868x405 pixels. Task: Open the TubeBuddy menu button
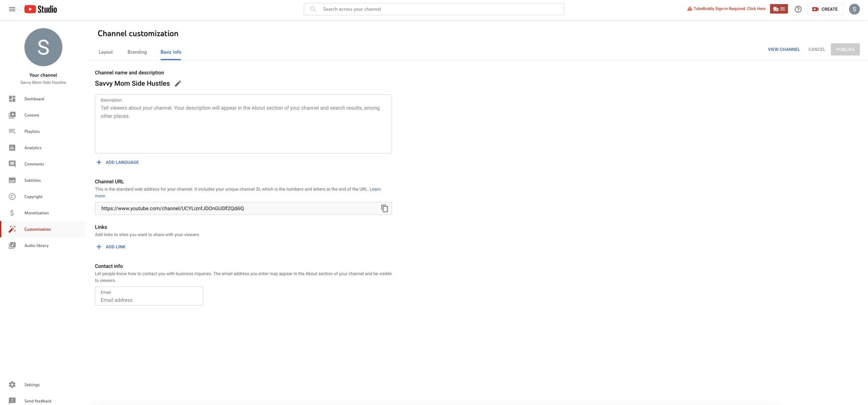778,9
